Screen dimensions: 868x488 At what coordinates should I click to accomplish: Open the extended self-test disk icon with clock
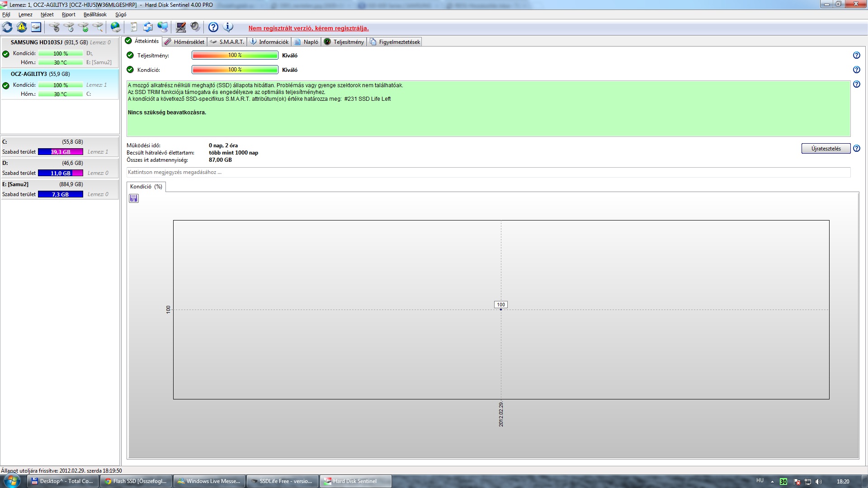click(x=69, y=27)
